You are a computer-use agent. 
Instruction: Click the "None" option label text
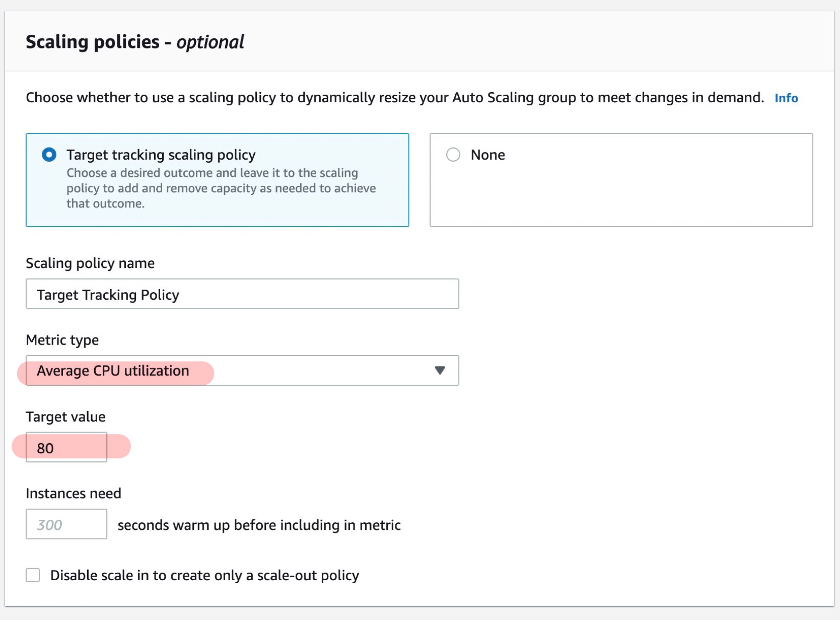(x=487, y=155)
